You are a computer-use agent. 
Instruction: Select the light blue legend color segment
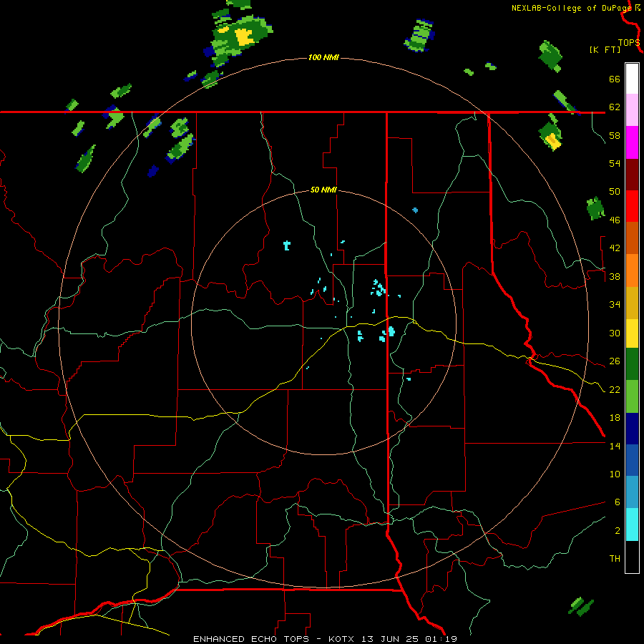coord(632,492)
